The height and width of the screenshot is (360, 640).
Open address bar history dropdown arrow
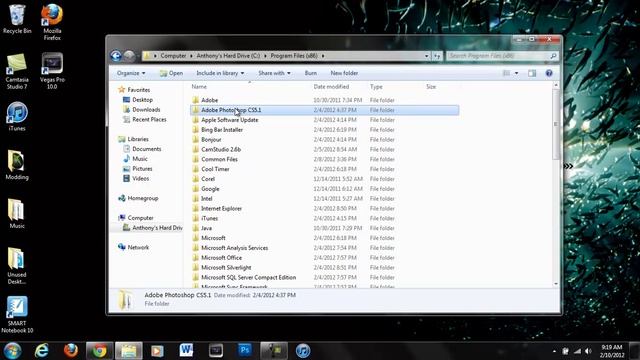pyautogui.click(x=427, y=56)
